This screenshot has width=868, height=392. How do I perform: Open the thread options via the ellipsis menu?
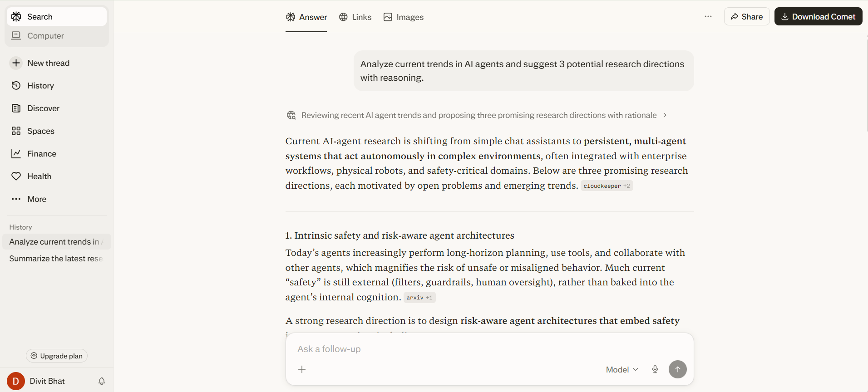[x=708, y=16]
